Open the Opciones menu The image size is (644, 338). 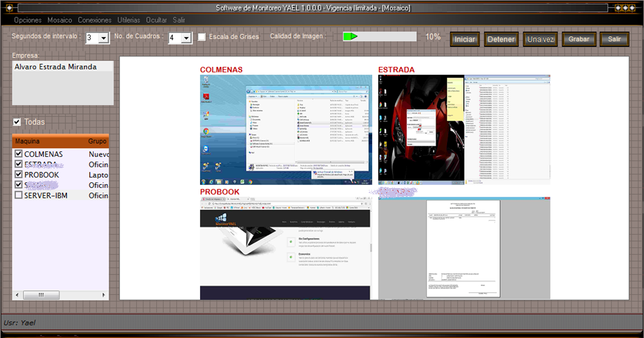coord(28,20)
